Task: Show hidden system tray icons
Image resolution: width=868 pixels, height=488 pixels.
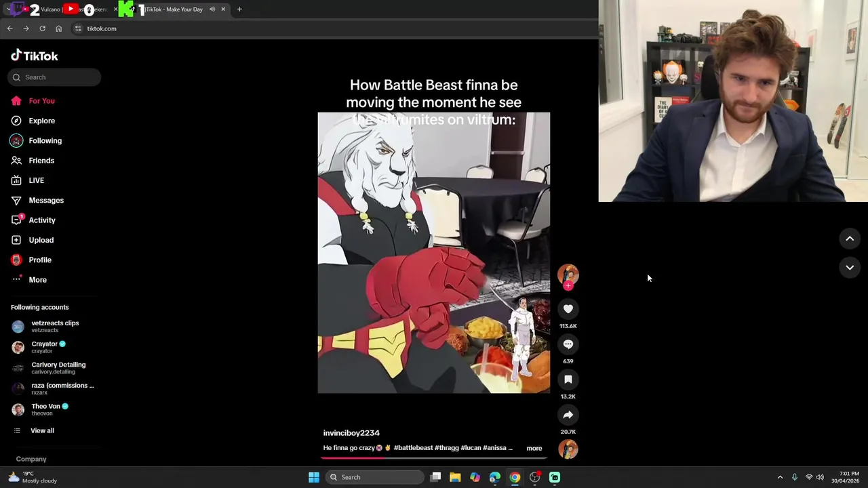Action: [x=780, y=477]
